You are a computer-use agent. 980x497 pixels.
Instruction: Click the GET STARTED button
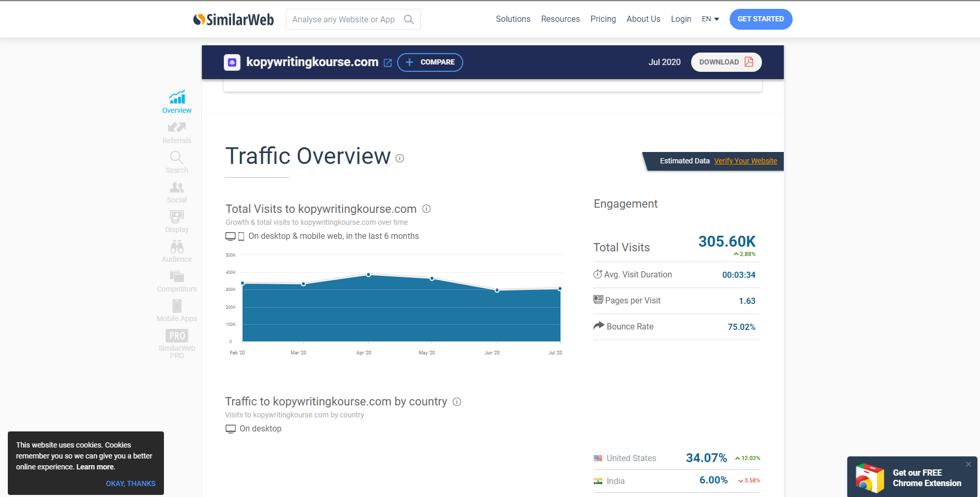point(761,19)
